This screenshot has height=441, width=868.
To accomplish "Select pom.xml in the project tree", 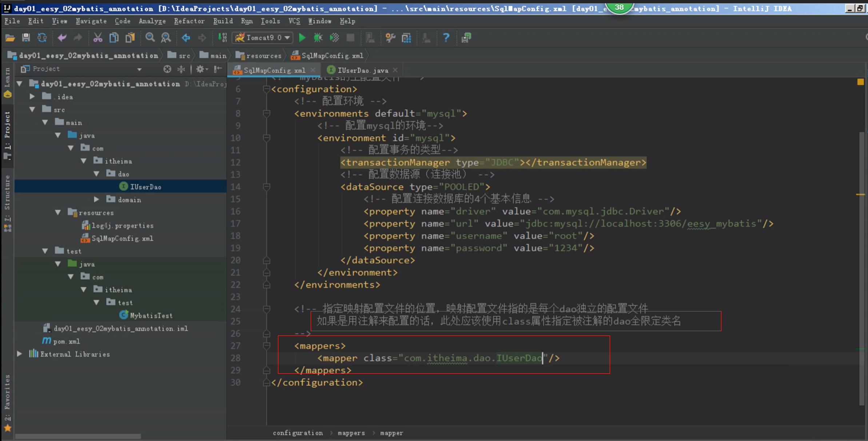I will point(66,341).
